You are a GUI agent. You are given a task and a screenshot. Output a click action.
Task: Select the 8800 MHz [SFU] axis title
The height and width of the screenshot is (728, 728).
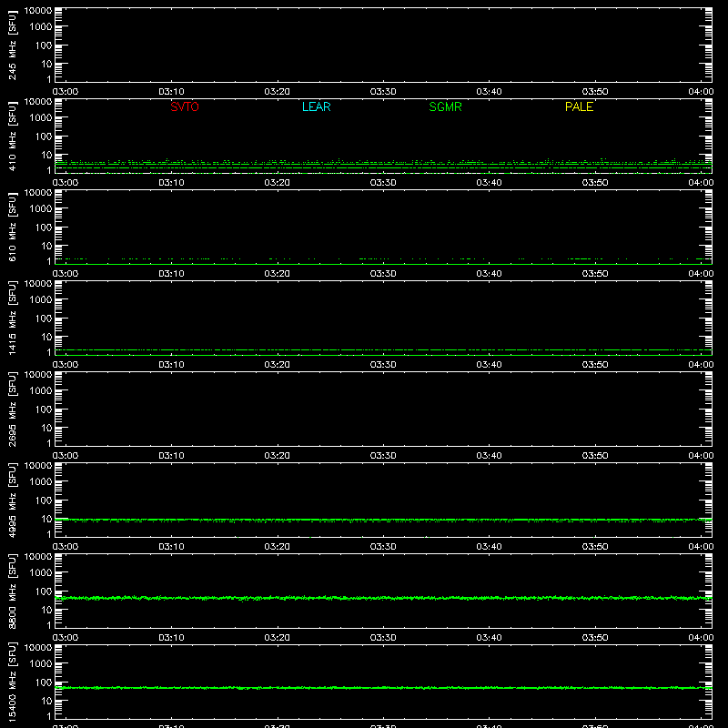tap(12, 591)
